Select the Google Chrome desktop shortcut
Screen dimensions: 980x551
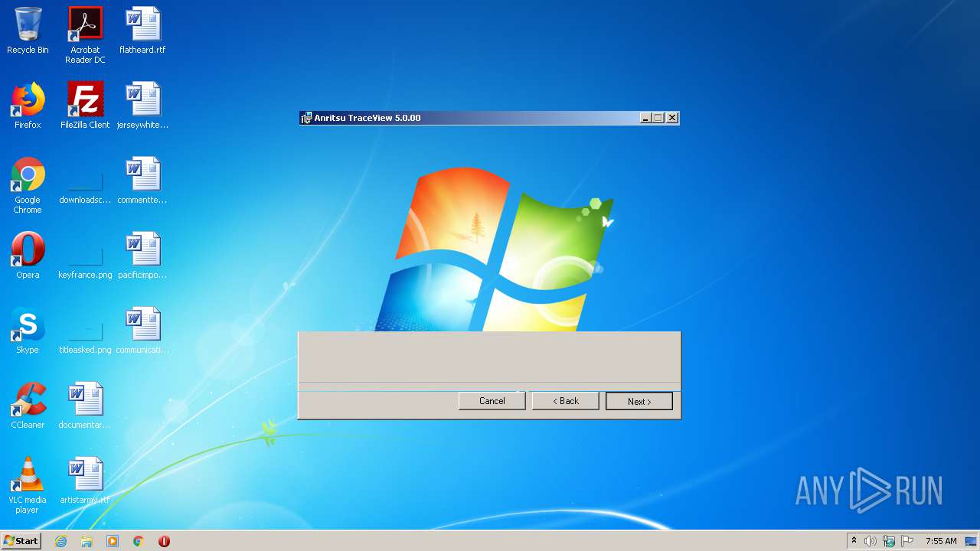(x=28, y=185)
